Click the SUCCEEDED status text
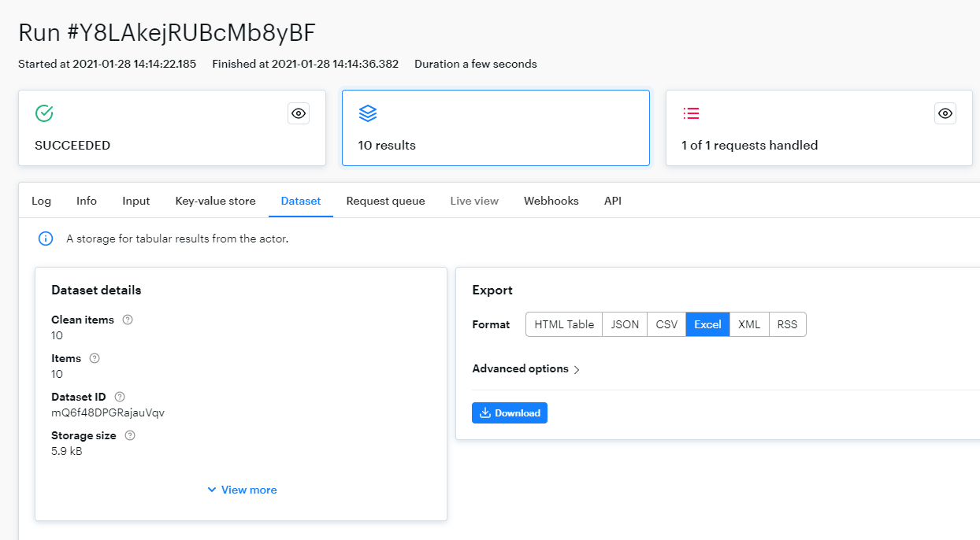 point(72,146)
